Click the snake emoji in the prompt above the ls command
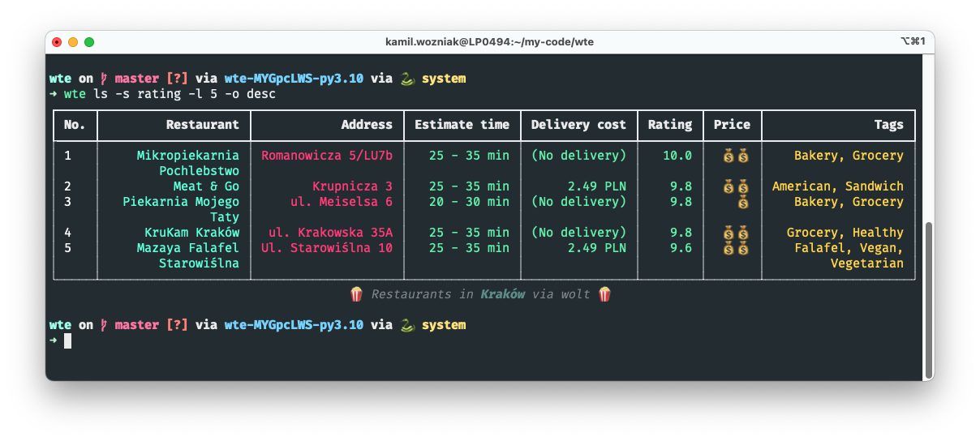Viewport: 980px width, 441px height. tap(407, 79)
